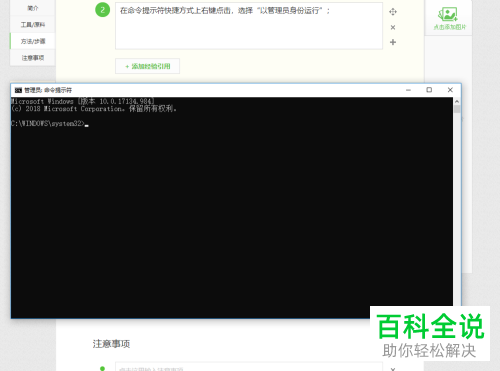Delete step 2 with its X icon
500x371 pixels.
[393, 27]
